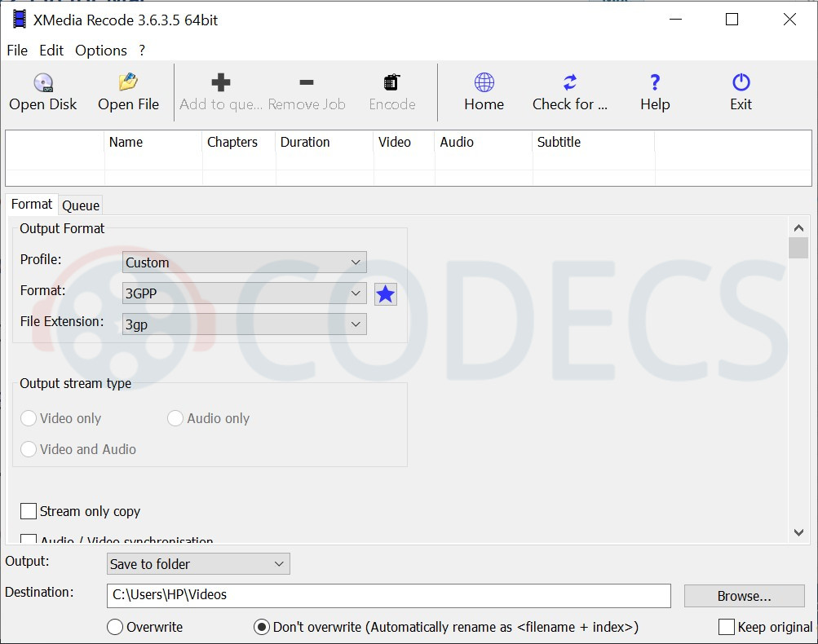Select the Overwrite radio button
818x644 pixels.
(115, 627)
